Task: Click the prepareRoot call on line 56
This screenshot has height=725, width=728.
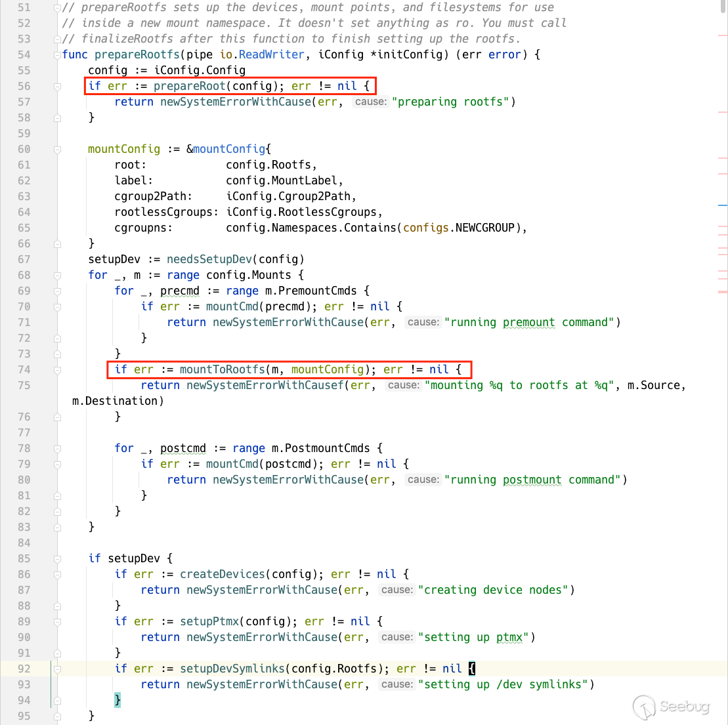Action: (190, 87)
